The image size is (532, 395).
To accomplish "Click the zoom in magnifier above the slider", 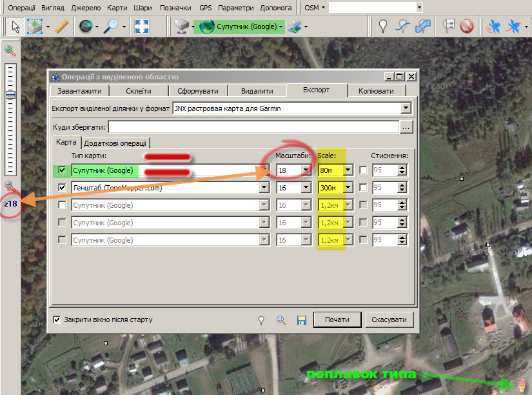I will pos(10,51).
